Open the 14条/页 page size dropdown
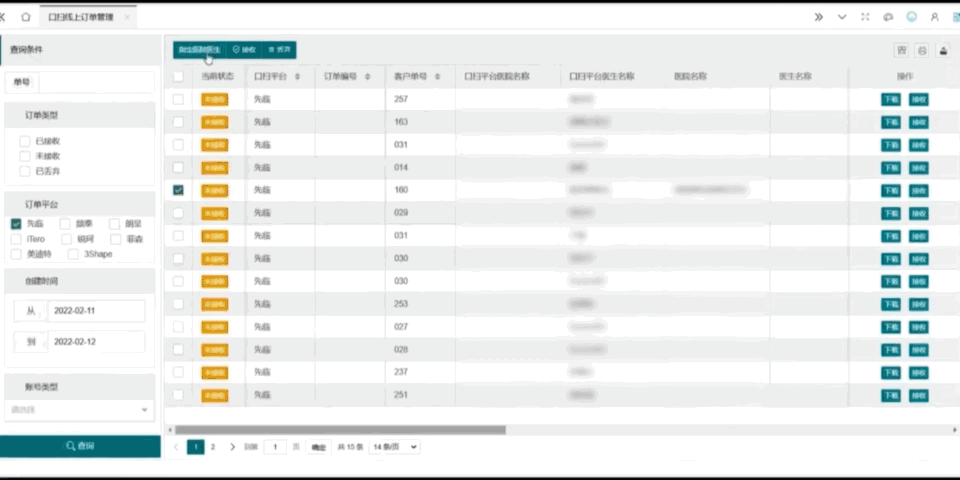Image resolution: width=960 pixels, height=480 pixels. [394, 447]
